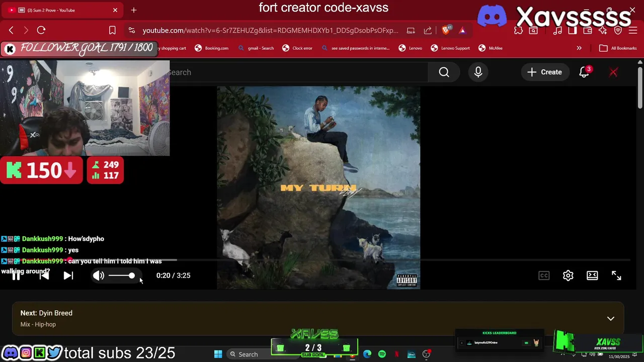Open Netflix from the taskbar
Screen dimensions: 644x362
396,354
